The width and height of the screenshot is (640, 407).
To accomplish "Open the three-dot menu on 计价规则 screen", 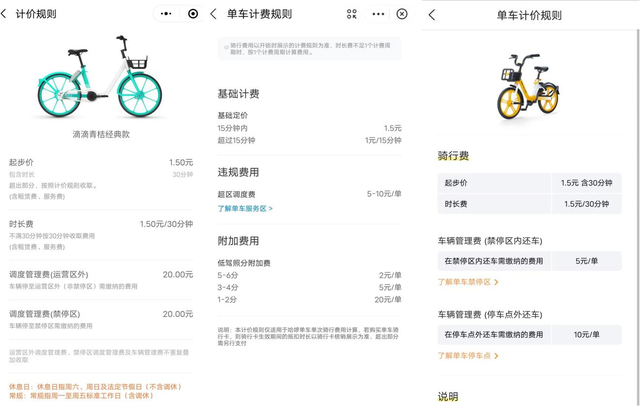I will [x=166, y=14].
